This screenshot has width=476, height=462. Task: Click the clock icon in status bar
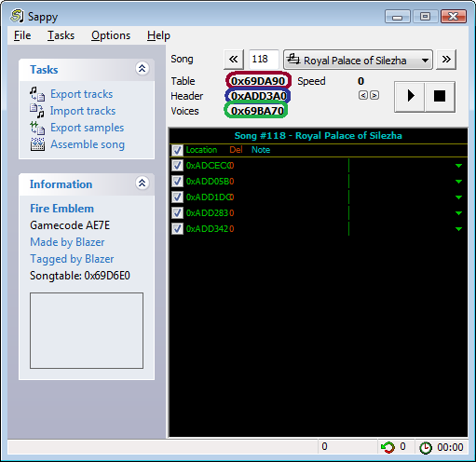coord(426,448)
